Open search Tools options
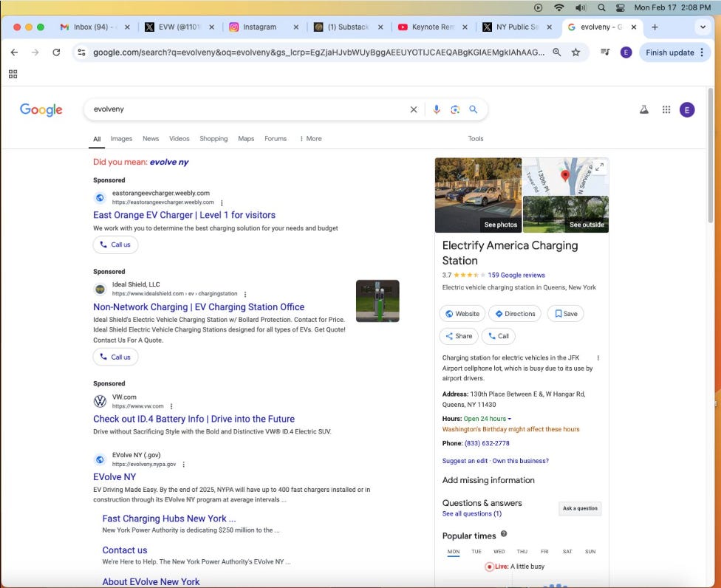 point(476,138)
